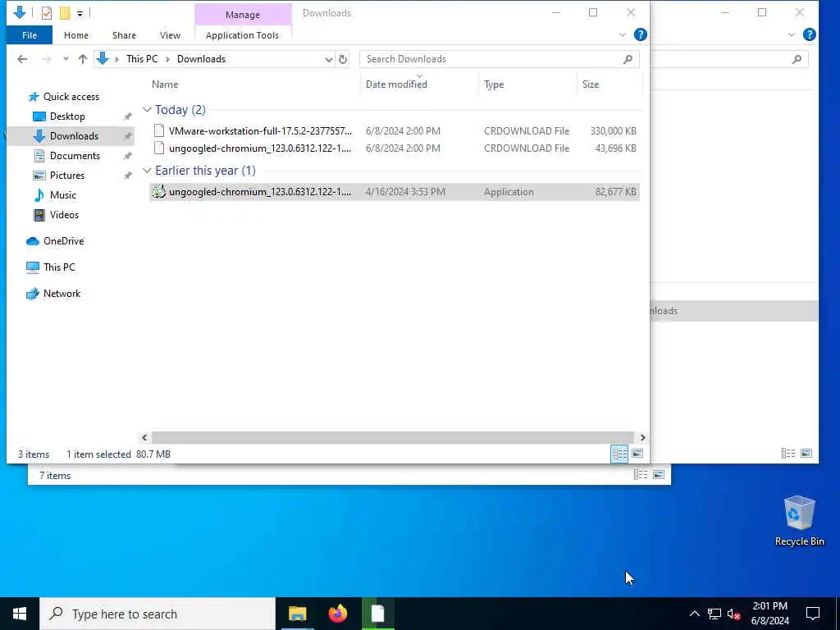840x630 pixels.
Task: Open the Recent locations dropdown
Action: [66, 59]
